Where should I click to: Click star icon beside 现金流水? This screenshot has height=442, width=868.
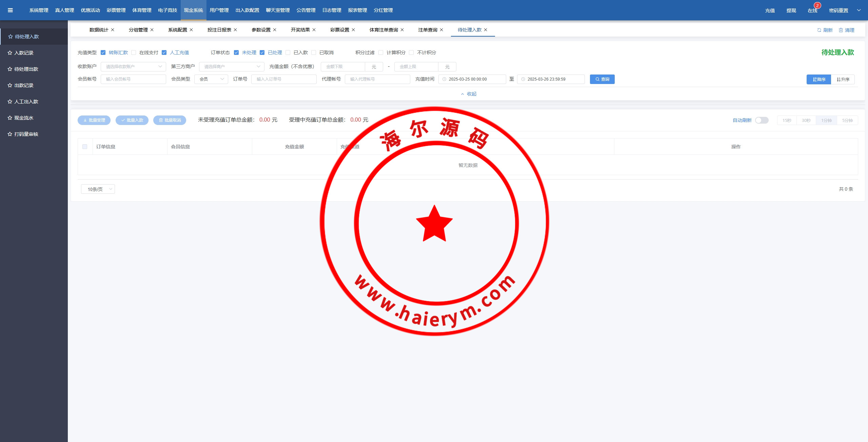tap(10, 118)
